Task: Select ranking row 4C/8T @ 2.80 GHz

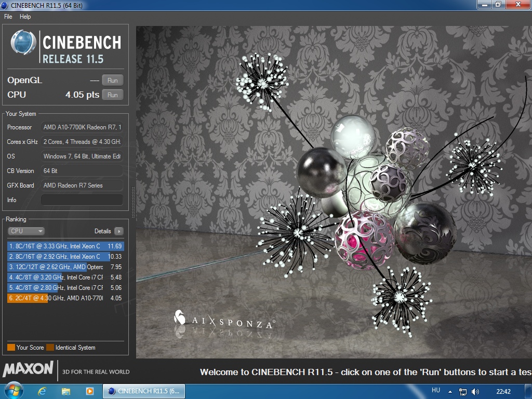Action: [65, 288]
